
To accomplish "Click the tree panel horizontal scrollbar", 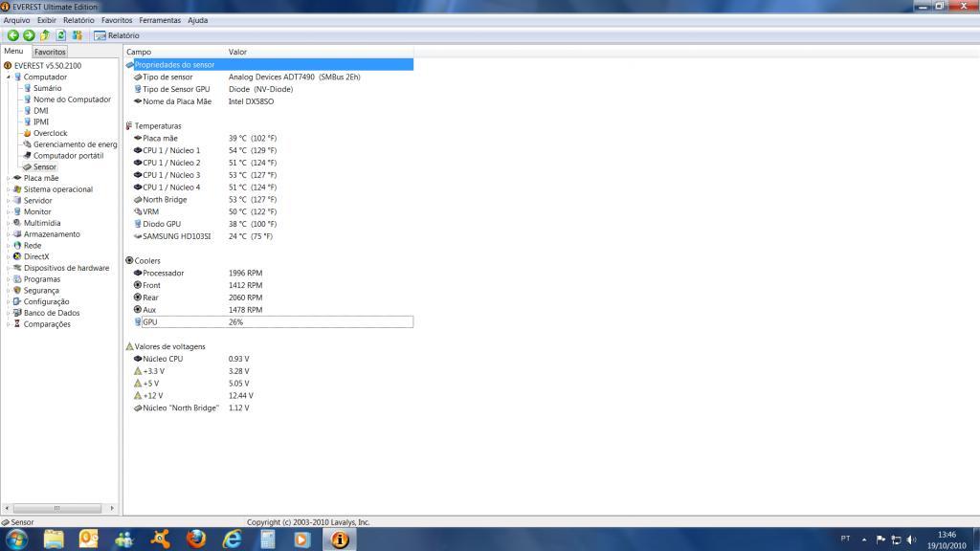I will point(59,508).
